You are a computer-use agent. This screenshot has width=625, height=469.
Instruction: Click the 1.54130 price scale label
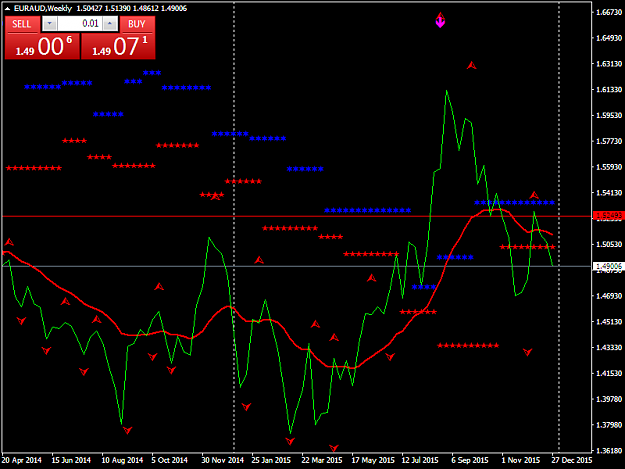[609, 193]
